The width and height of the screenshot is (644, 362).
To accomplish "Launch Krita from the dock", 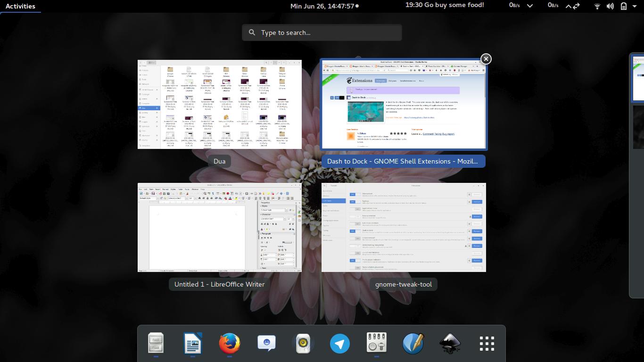I will pos(413,344).
